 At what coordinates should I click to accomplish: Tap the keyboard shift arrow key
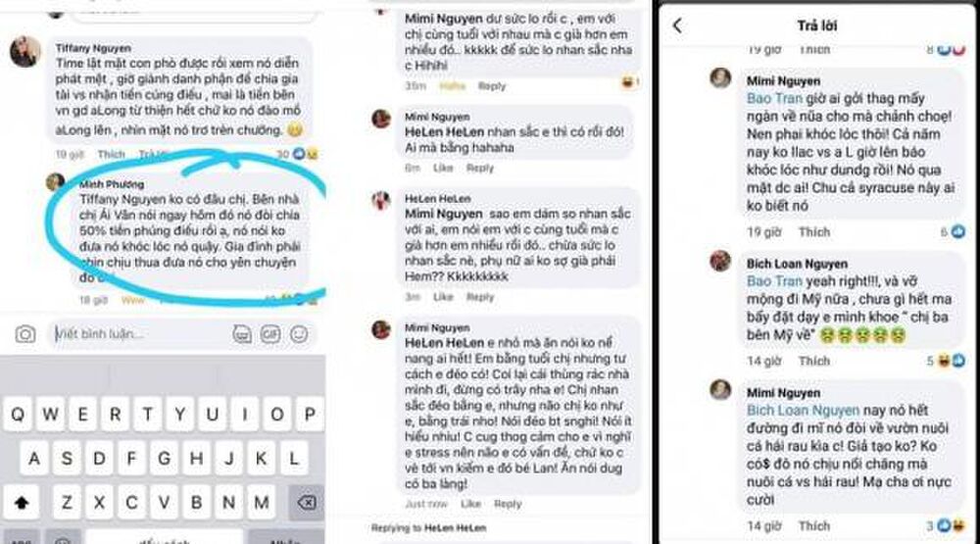22,502
